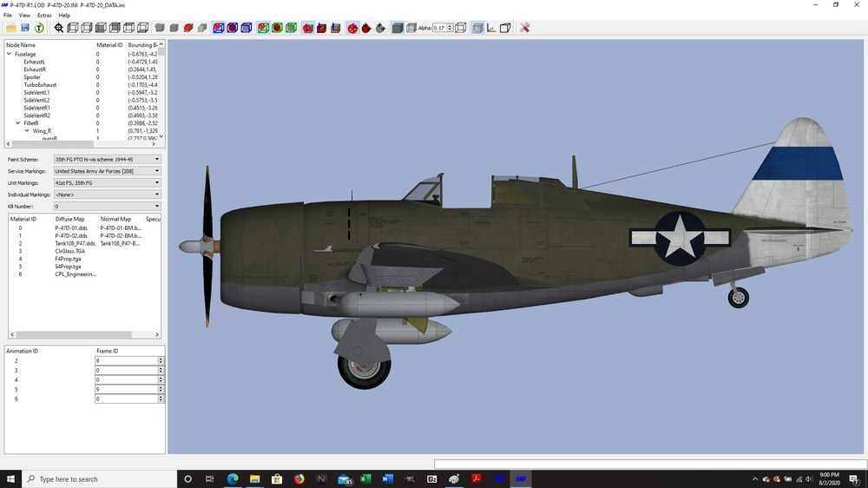Open Excel from the taskbar

pyautogui.click(x=365, y=478)
